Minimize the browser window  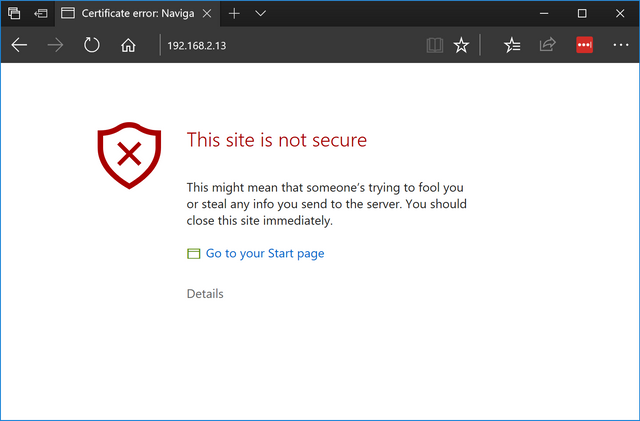(544, 13)
